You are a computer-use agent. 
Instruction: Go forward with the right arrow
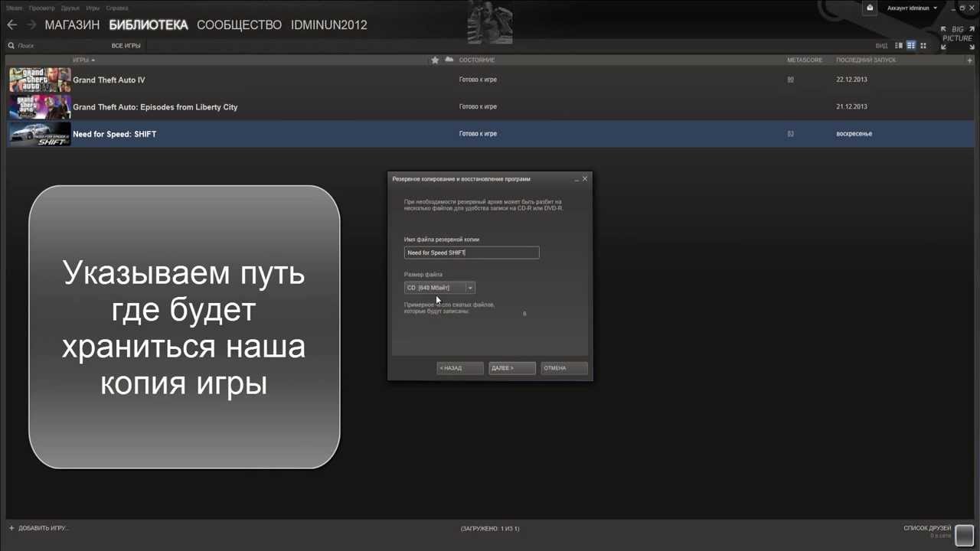(31, 24)
